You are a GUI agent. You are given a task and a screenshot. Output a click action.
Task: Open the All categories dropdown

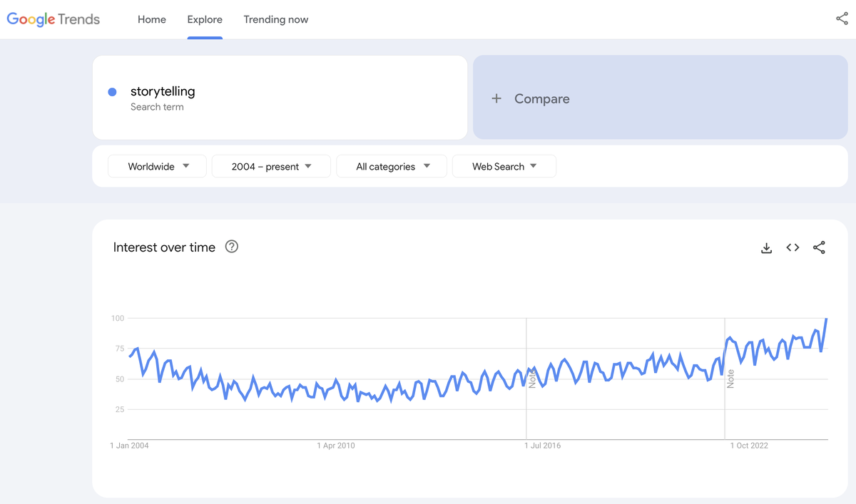tap(391, 166)
